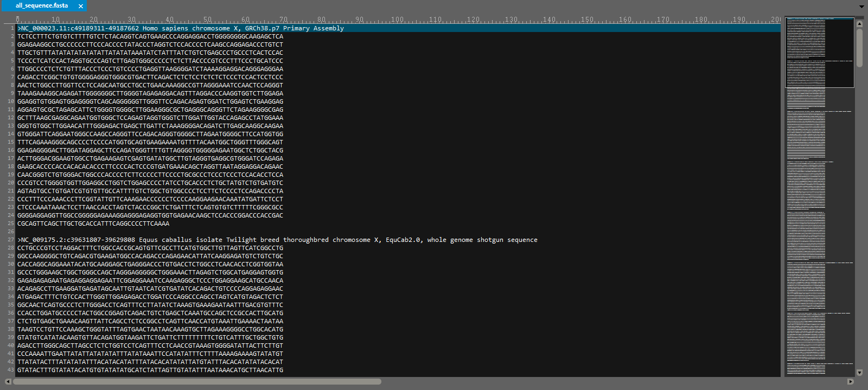The image size is (868, 390).
Task: Click the ruler at column 100
Action: click(398, 20)
